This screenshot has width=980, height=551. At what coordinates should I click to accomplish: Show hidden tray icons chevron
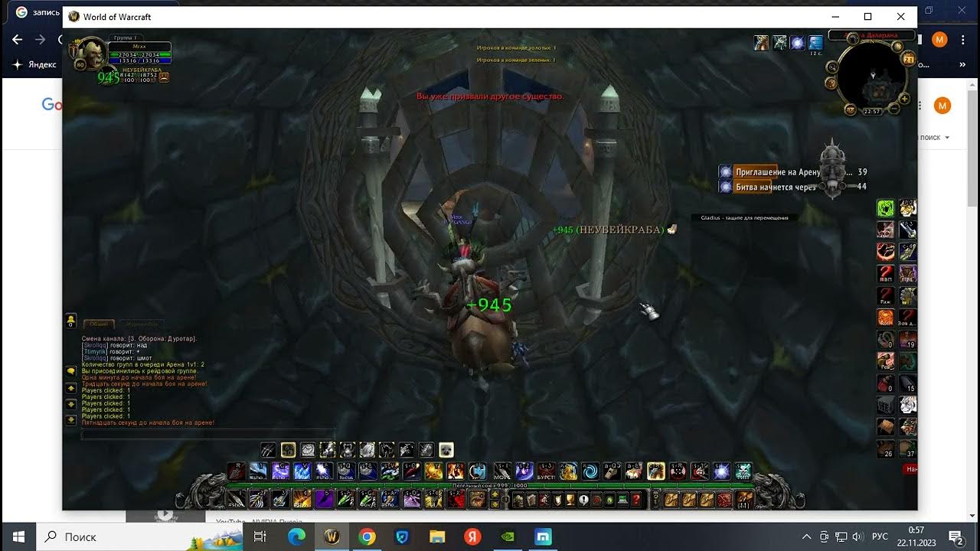[806, 536]
